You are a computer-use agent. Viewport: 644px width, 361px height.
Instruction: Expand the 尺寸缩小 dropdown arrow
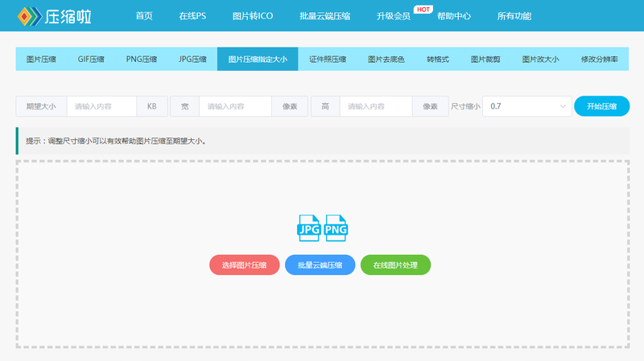[562, 106]
